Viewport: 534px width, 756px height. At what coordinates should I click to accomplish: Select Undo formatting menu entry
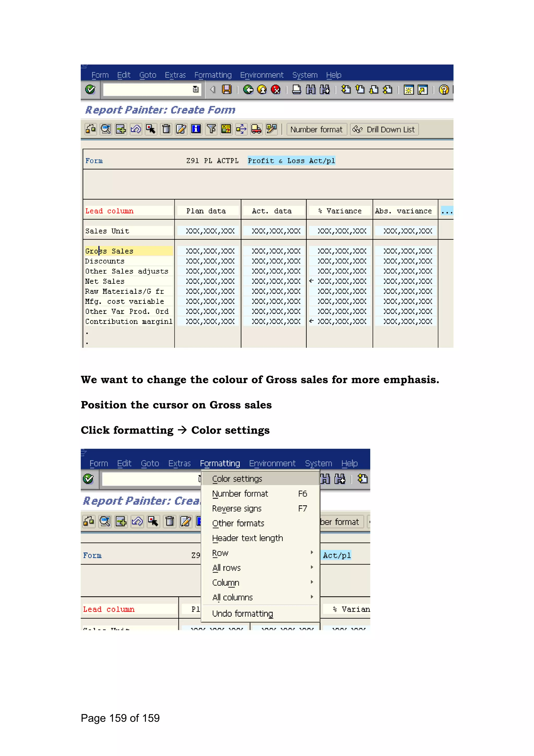coord(260,614)
